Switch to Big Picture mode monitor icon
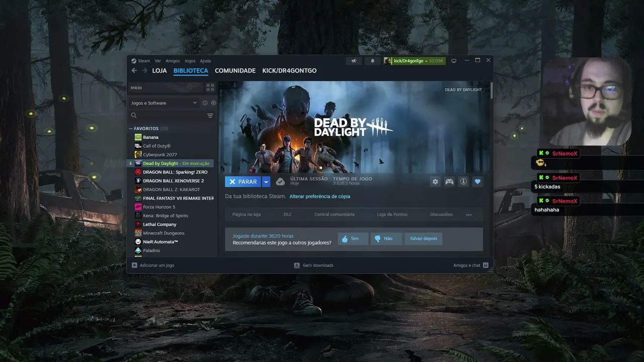This screenshot has height=362, width=644. (454, 61)
